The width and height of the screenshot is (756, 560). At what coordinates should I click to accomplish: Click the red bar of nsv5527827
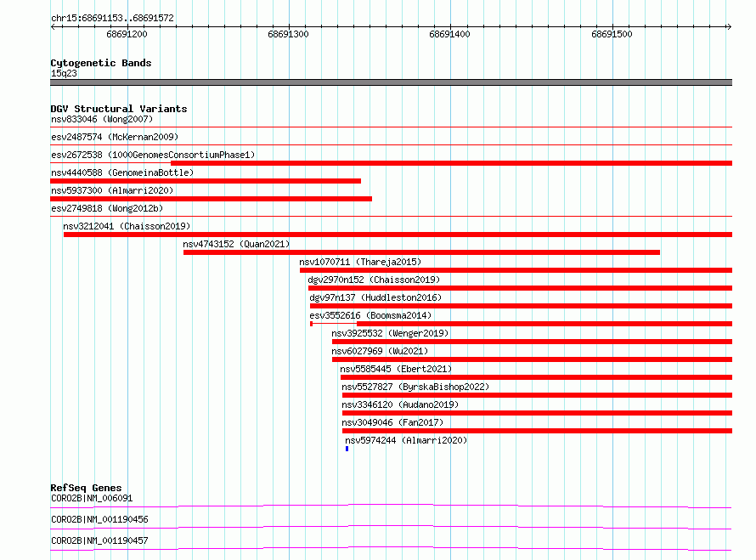(x=537, y=395)
